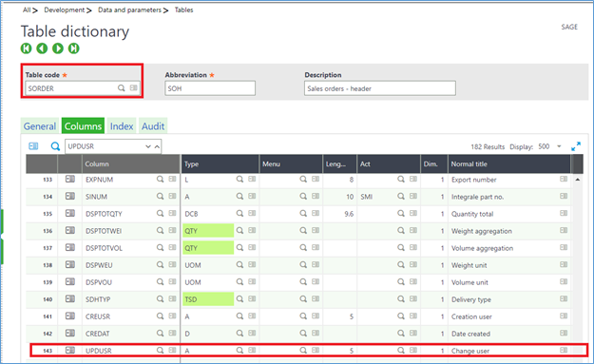Screen dimensions: 594x364
Task: Switch to the General tab
Action: [x=40, y=126]
